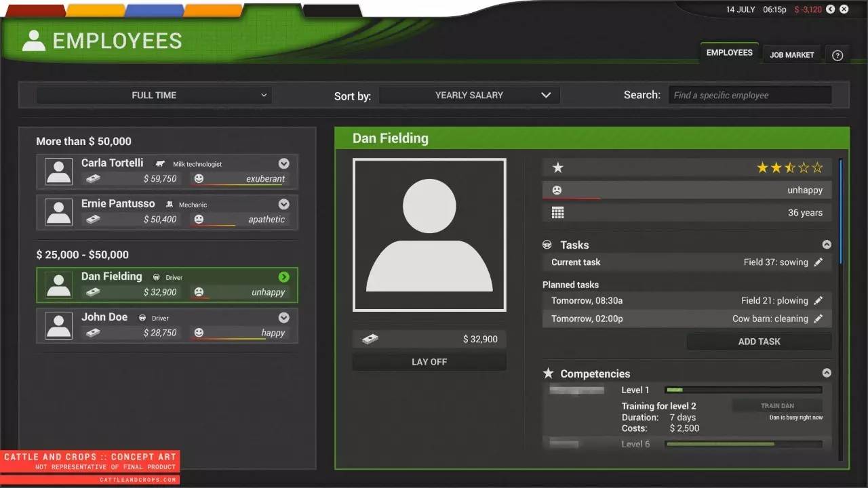868x488 pixels.
Task: Click the unhappy face icon in the details panel
Action: (557, 190)
